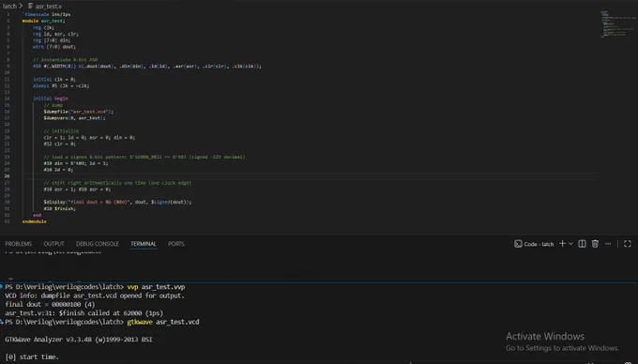
Task: Open the PORTS tab
Action: tap(176, 244)
